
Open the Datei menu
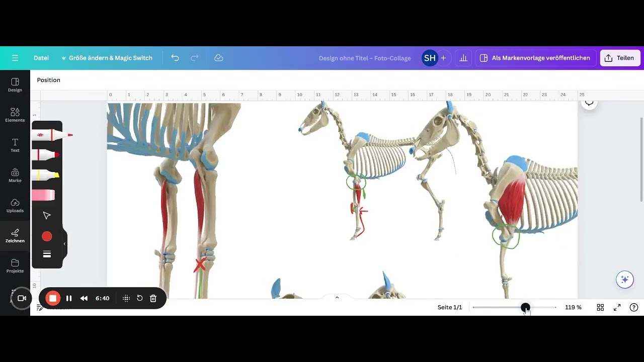tap(41, 58)
